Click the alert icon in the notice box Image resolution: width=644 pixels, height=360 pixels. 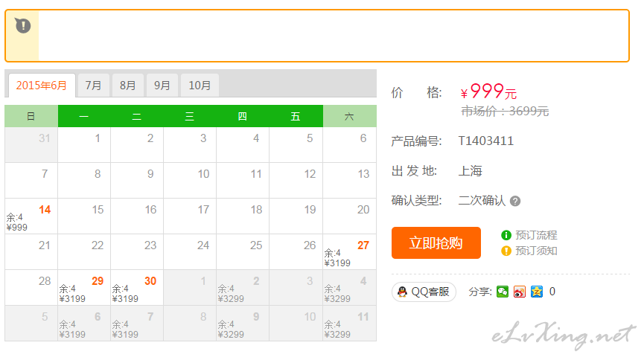pyautogui.click(x=23, y=25)
